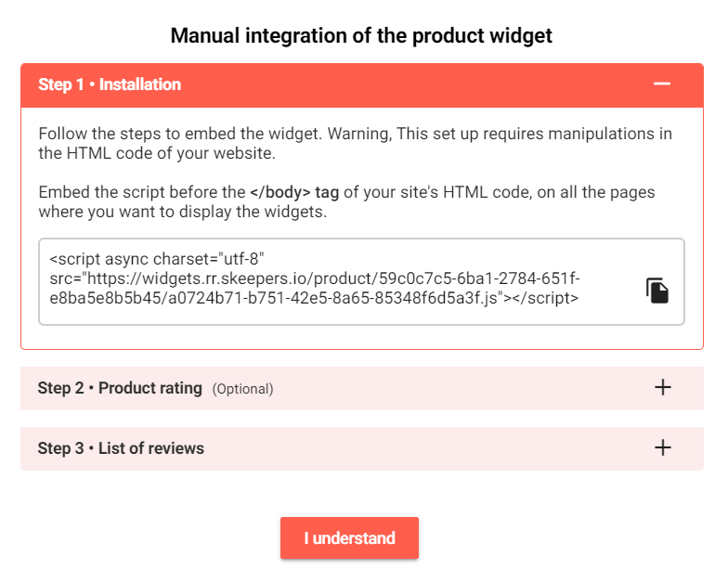This screenshot has width=728, height=582.
Task: Click the "<script async charset" first code line
Action: pyautogui.click(x=157, y=259)
